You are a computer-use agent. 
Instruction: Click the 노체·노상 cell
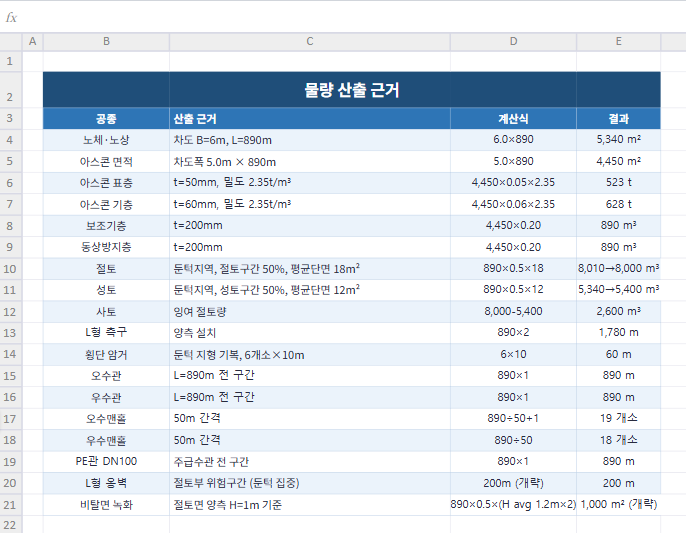106,140
